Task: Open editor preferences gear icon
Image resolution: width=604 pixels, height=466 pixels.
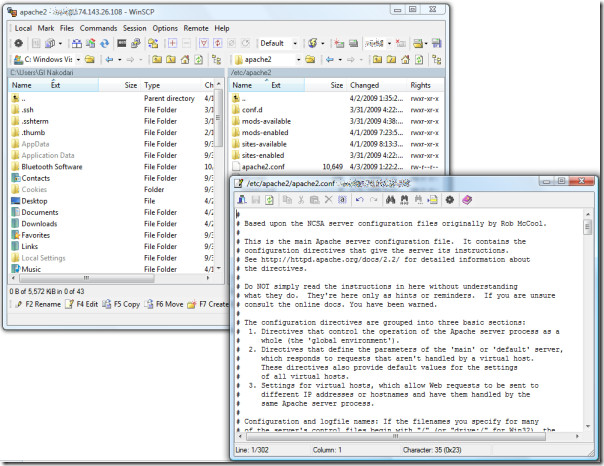Action: point(450,199)
